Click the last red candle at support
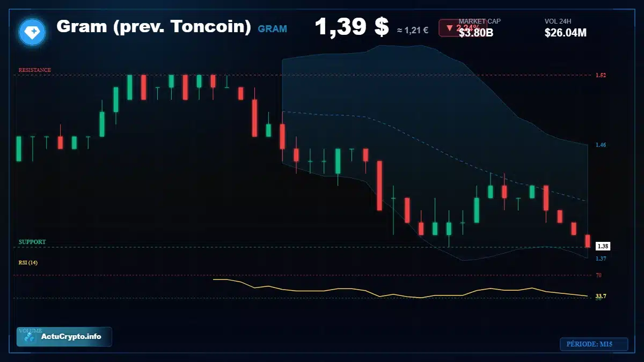This screenshot has height=362, width=644. pos(588,241)
